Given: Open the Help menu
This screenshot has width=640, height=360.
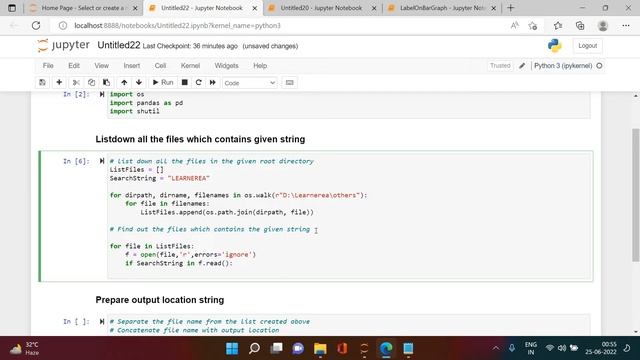Looking at the screenshot, I should (260, 66).
